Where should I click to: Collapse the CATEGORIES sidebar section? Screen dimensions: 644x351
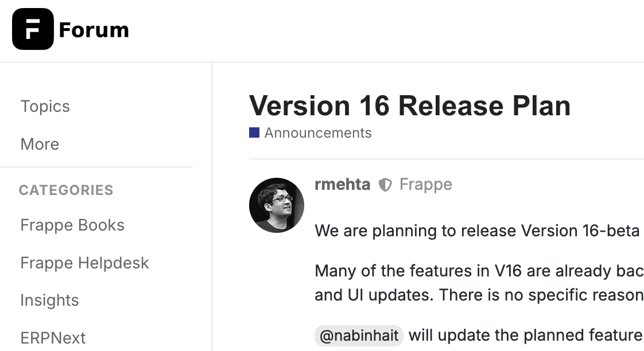click(66, 190)
